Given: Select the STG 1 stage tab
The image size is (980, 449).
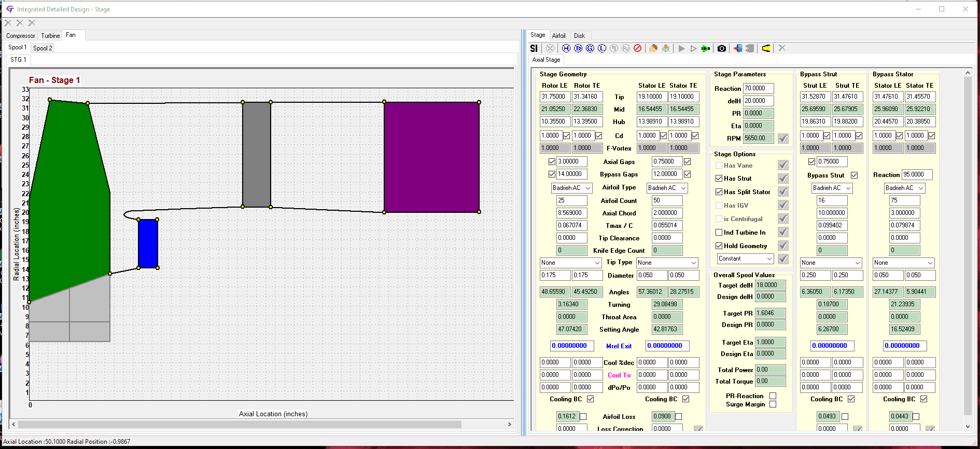Looking at the screenshot, I should pyautogui.click(x=18, y=60).
